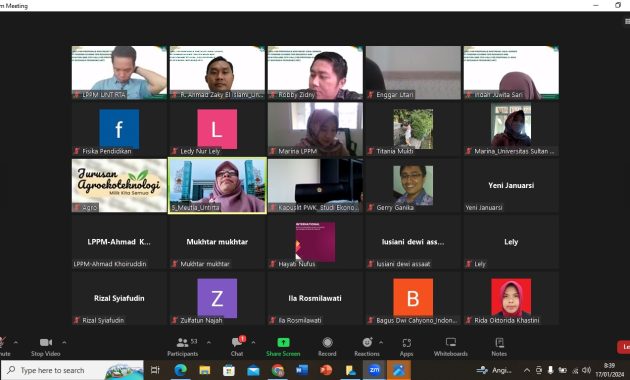Open the Chat panel

pos(237,347)
